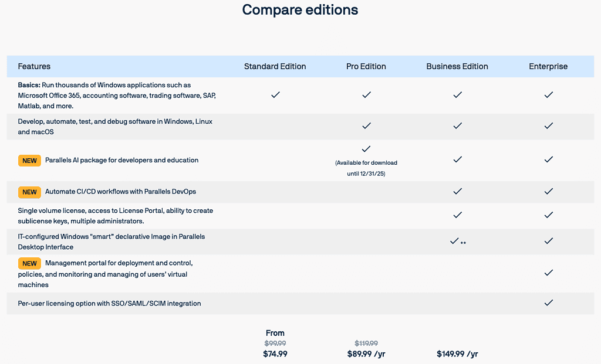Click Enterprise checkmark for SSO/SAML/SCIM row
The image size is (601, 364).
tap(548, 303)
